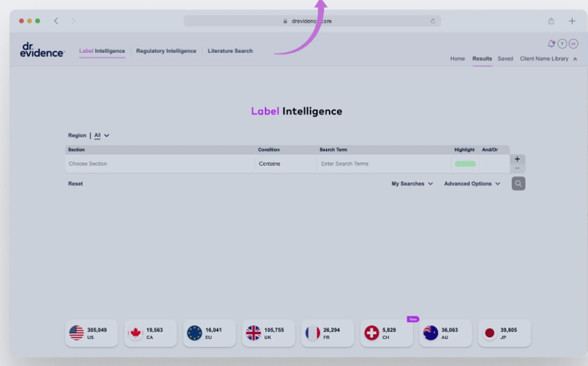Select the US flag card showing 305,049
This screenshot has height=366, width=588.
[91, 333]
